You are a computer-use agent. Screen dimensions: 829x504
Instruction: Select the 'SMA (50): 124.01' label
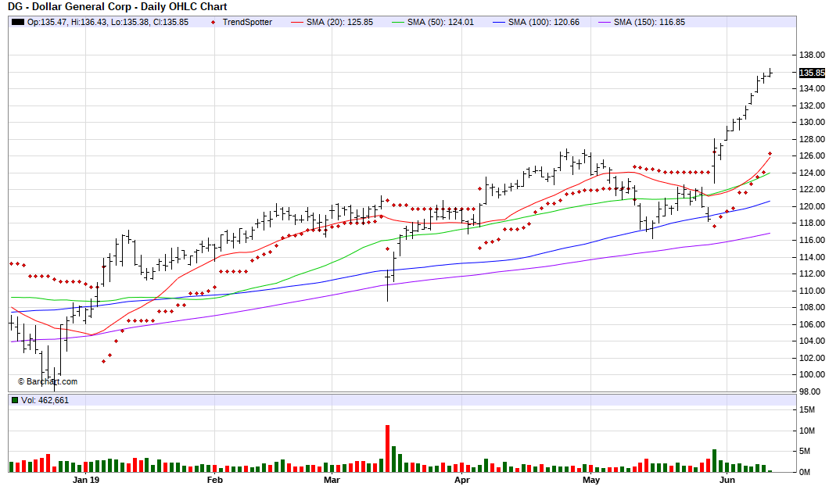tap(440, 22)
